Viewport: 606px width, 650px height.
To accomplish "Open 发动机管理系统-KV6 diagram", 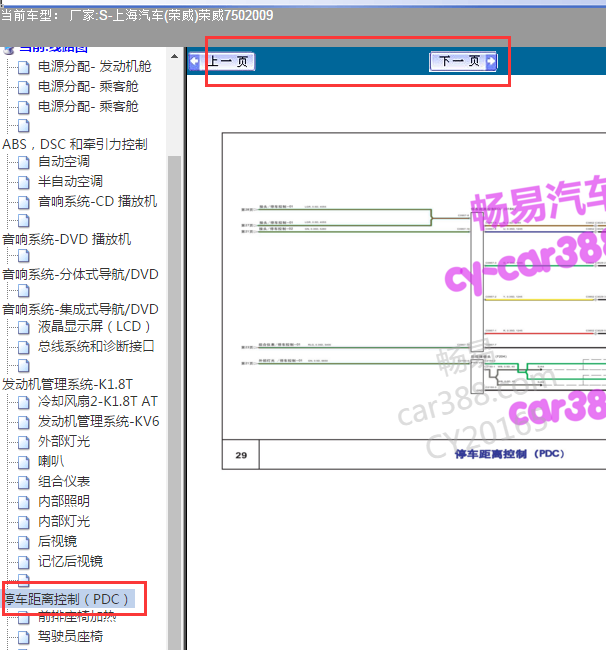I will click(99, 422).
